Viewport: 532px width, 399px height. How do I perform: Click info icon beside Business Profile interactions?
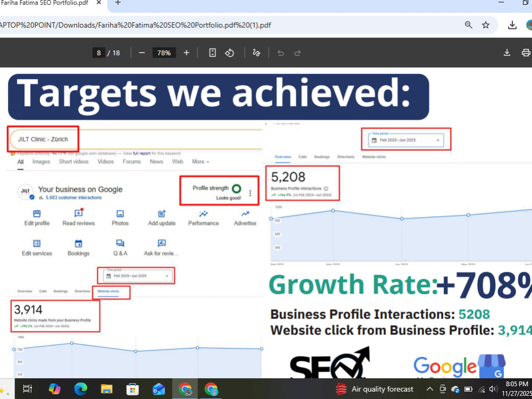pyautogui.click(x=326, y=189)
